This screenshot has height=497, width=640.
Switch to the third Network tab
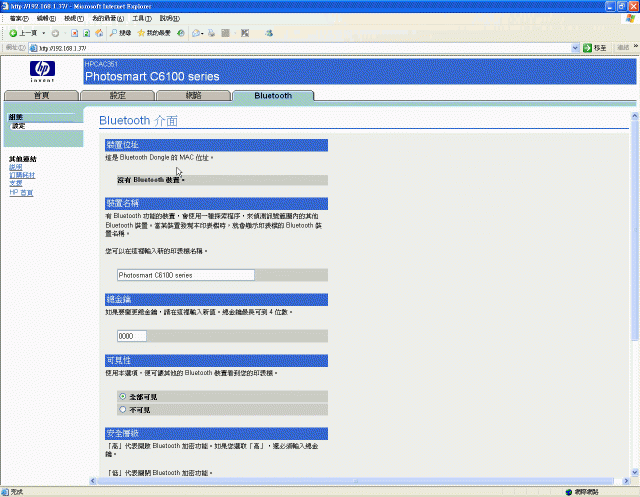[193, 95]
